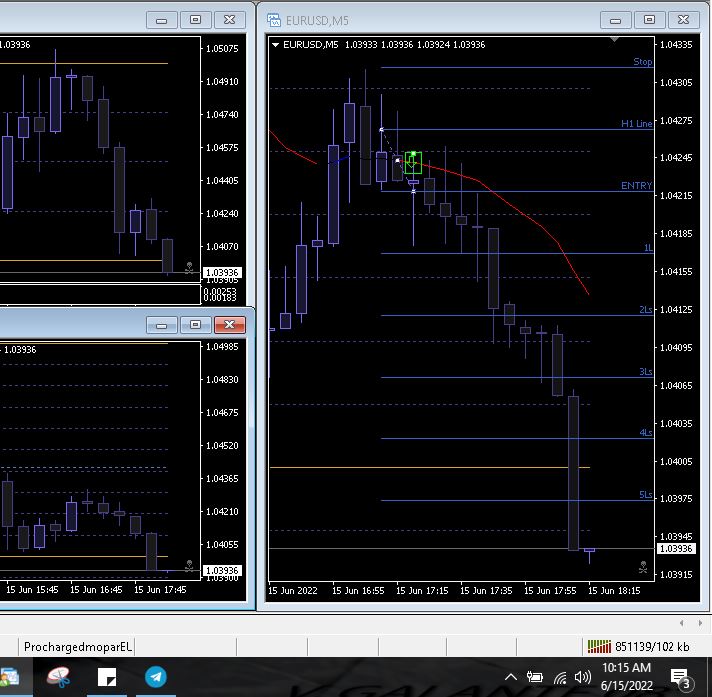Click the H1 Line label

pos(636,124)
